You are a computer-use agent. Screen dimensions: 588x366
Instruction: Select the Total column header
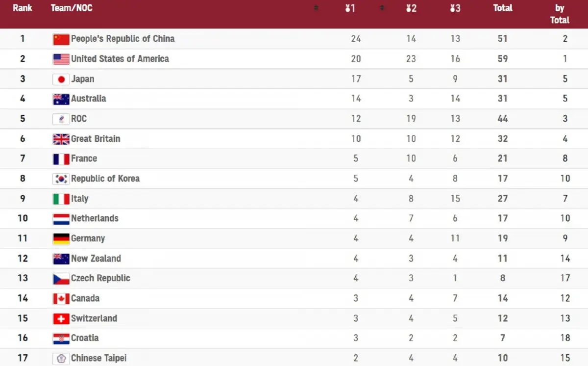point(503,8)
